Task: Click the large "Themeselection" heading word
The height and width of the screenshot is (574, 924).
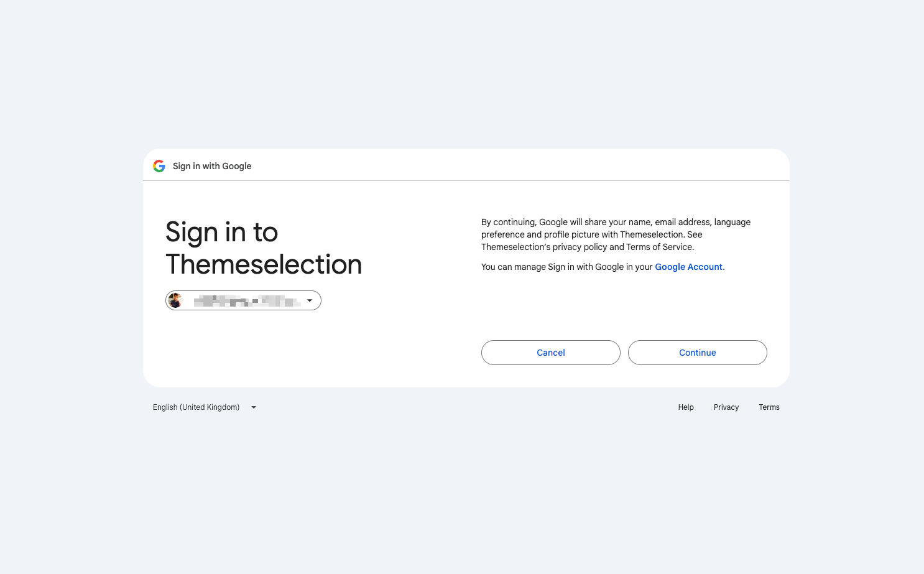Action: pyautogui.click(x=264, y=264)
